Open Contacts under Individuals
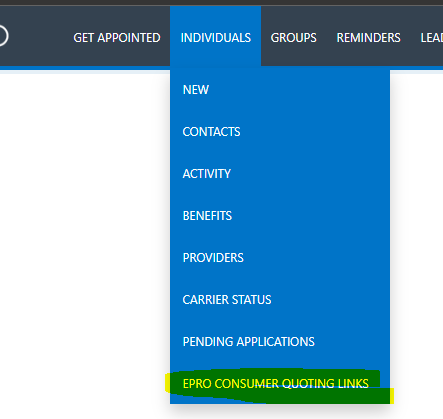 click(211, 132)
